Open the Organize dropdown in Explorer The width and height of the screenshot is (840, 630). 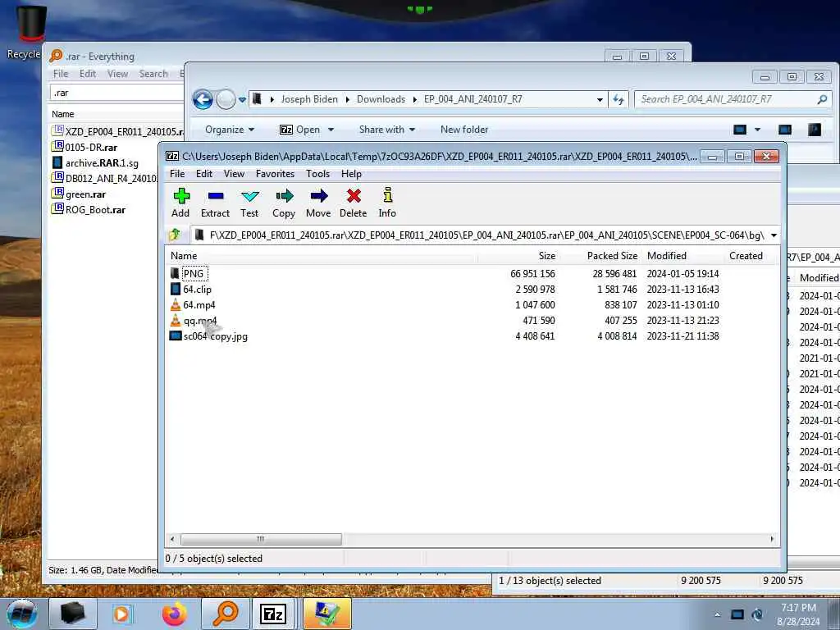pyautogui.click(x=230, y=130)
